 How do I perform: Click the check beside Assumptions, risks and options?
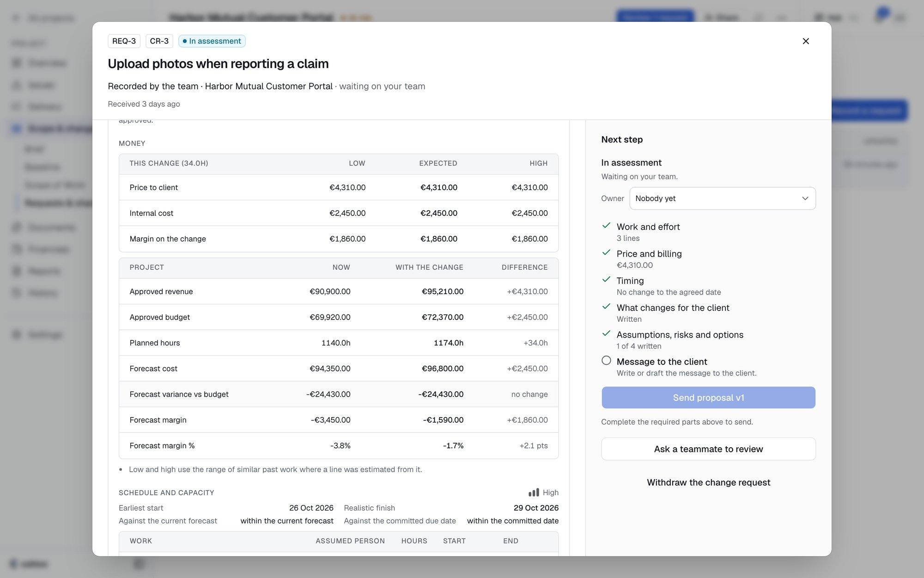[x=606, y=333]
